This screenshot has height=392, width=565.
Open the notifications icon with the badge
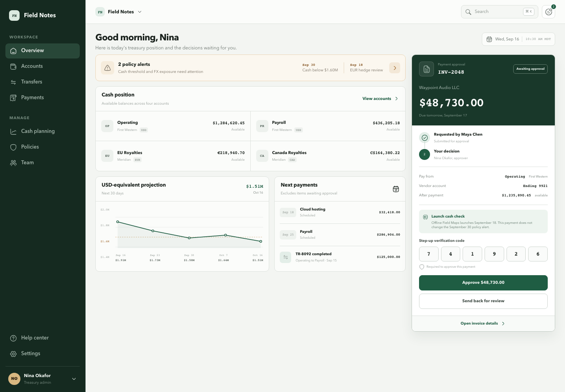point(549,12)
